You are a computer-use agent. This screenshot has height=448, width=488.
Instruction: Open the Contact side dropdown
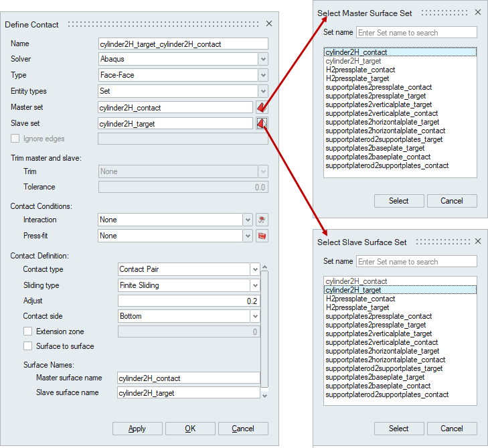[255, 316]
